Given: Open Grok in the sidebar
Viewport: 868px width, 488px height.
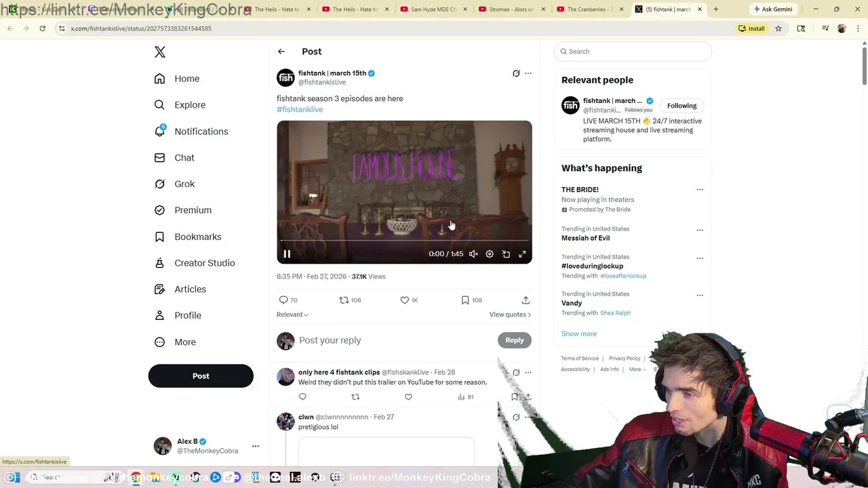Looking at the screenshot, I should point(174,184).
